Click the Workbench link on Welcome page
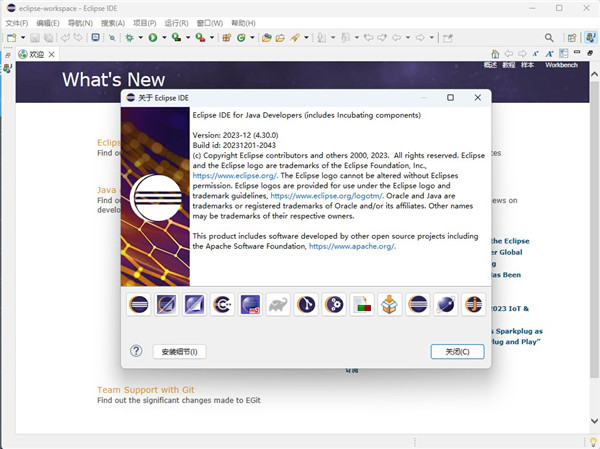Screen dimensions: 600x449 [x=561, y=65]
